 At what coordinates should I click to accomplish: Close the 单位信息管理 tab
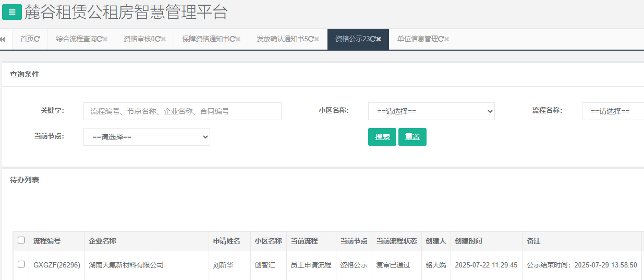(x=446, y=39)
